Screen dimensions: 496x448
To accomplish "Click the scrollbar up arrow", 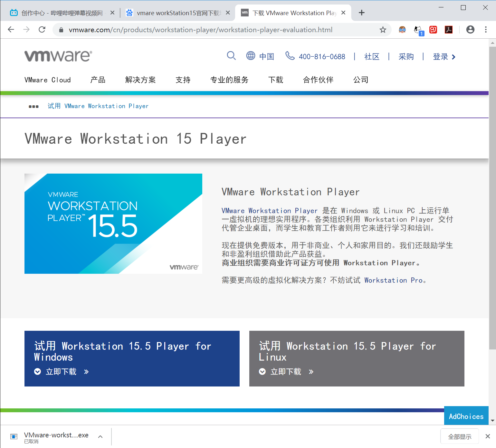I will (492, 43).
